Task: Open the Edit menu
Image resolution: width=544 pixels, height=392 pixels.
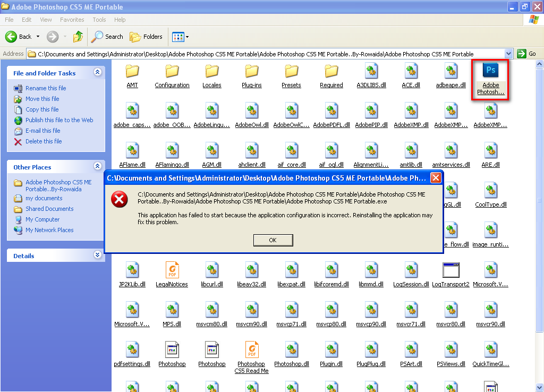Action: click(x=27, y=20)
